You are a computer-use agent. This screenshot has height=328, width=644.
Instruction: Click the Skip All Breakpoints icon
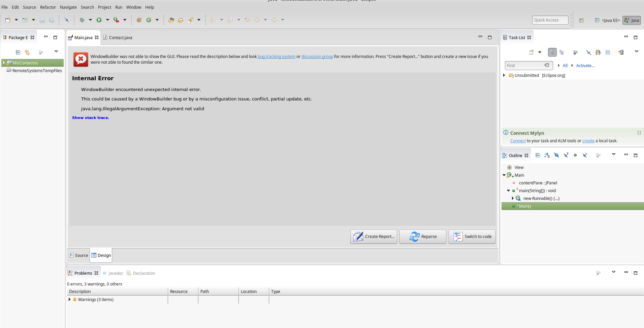coord(67,20)
